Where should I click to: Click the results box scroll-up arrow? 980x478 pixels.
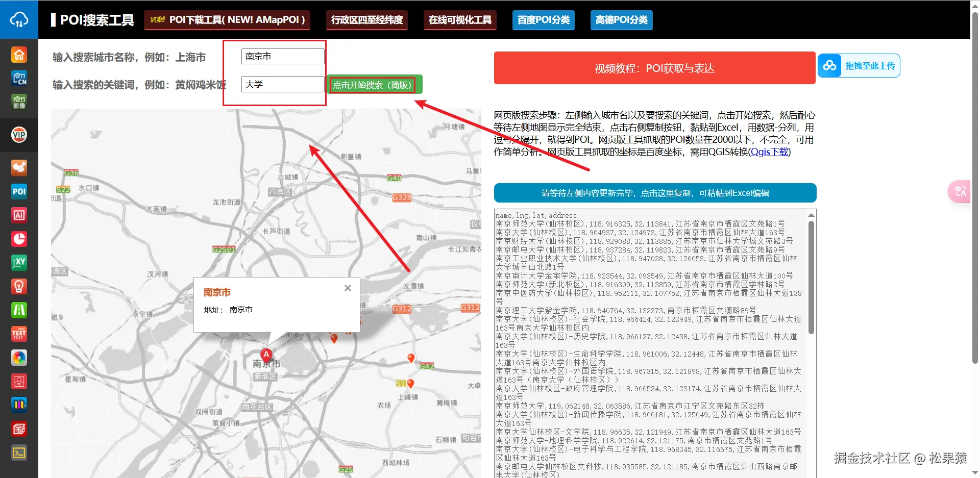811,215
